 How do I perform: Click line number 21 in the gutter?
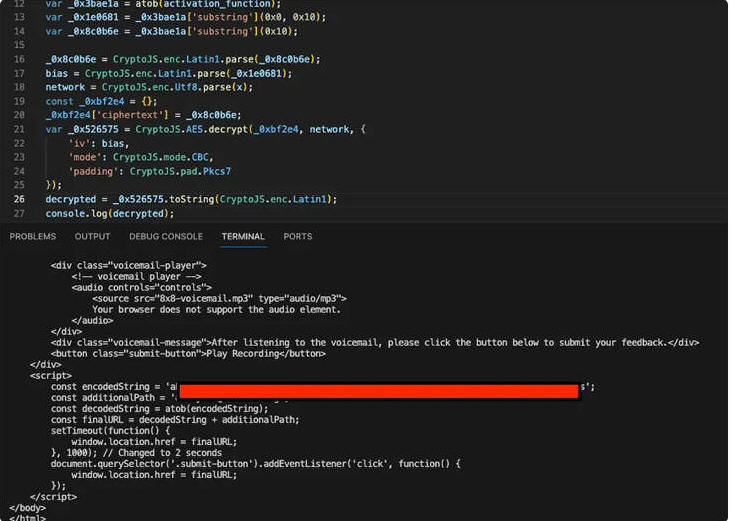[x=19, y=129]
